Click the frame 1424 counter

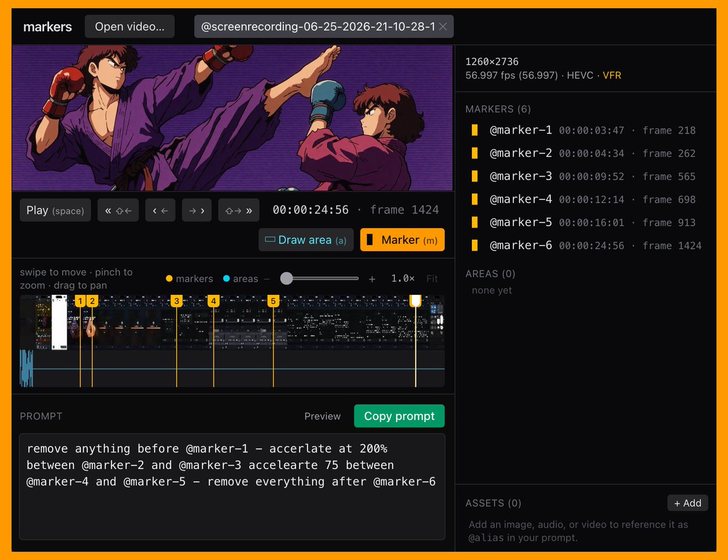[404, 210]
